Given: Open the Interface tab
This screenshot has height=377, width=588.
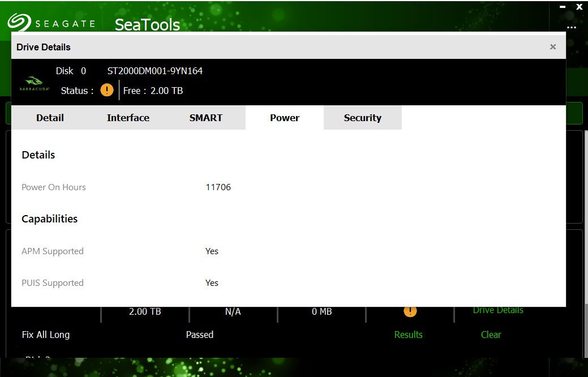Looking at the screenshot, I should coord(128,118).
